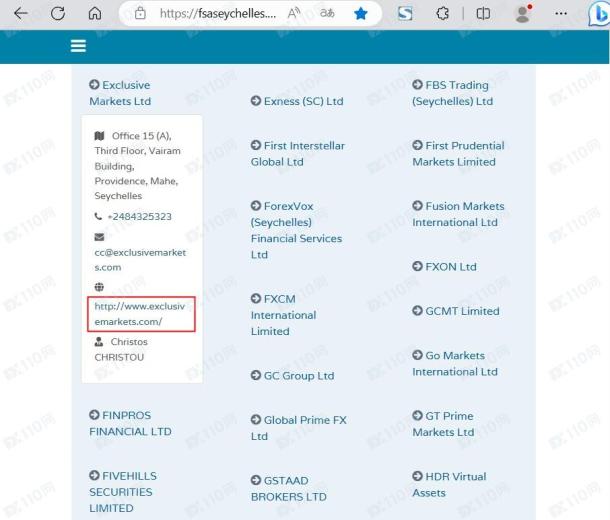Open the GC Group Ltd entry
Image resolution: width=610 pixels, height=520 pixels.
point(293,376)
